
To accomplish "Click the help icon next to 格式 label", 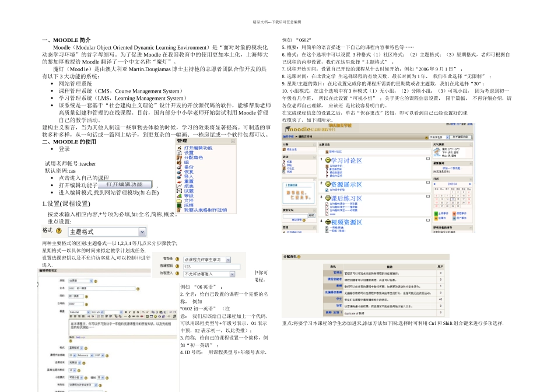I will 59,231.
